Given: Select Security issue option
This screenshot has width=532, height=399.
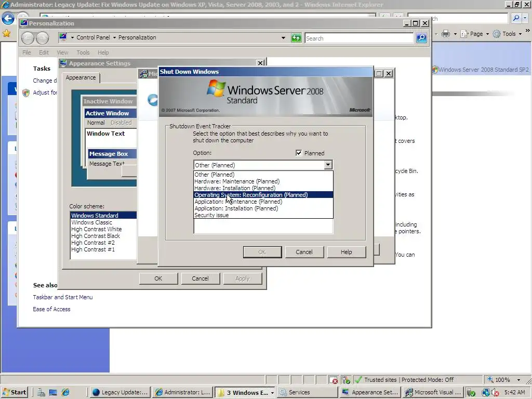Looking at the screenshot, I should point(263,215).
